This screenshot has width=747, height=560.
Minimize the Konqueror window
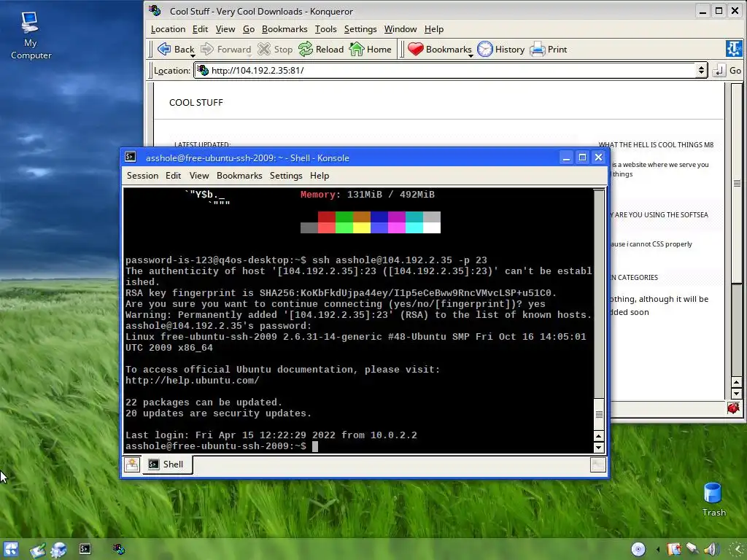703,11
